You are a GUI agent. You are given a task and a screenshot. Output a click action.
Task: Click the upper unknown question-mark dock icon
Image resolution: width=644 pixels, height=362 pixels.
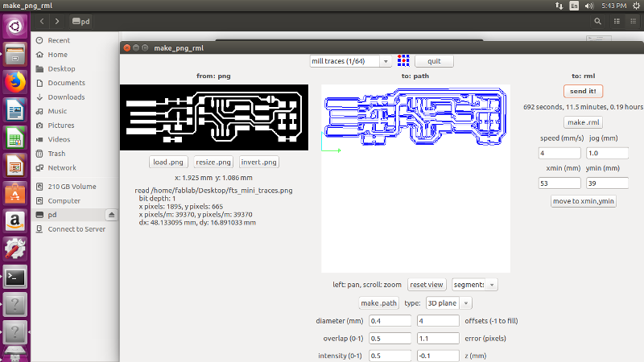pyautogui.click(x=15, y=305)
